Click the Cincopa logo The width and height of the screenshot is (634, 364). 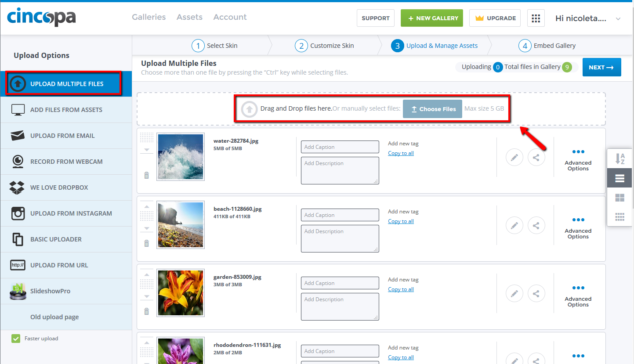coord(41,17)
